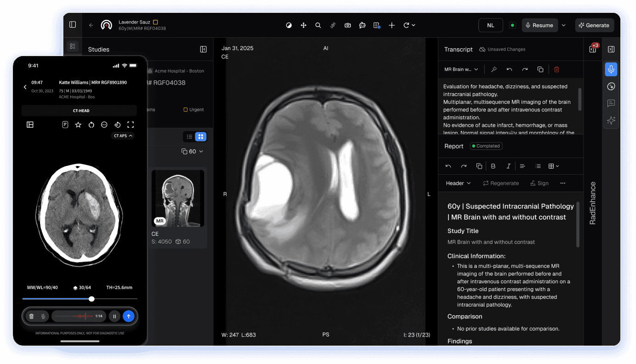The height and width of the screenshot is (364, 636).
Task: Switch studies to grid view
Action: point(201,136)
